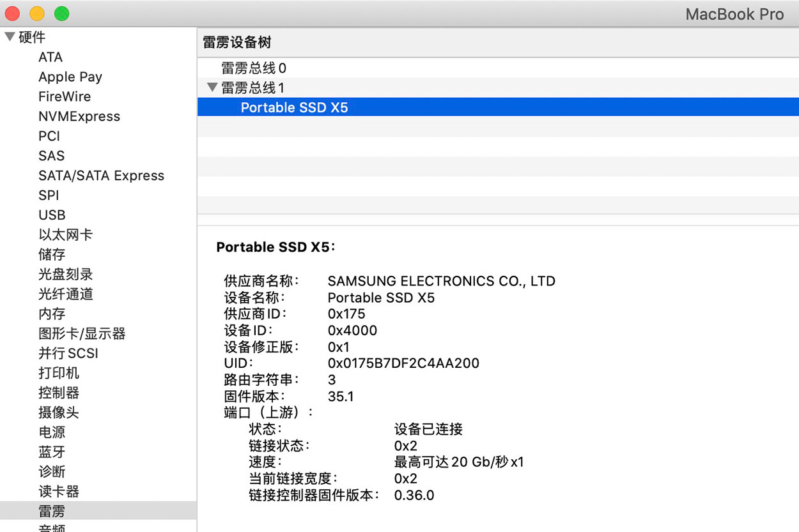Open the FireWire section
Screen dimensions: 799x532
pos(65,96)
